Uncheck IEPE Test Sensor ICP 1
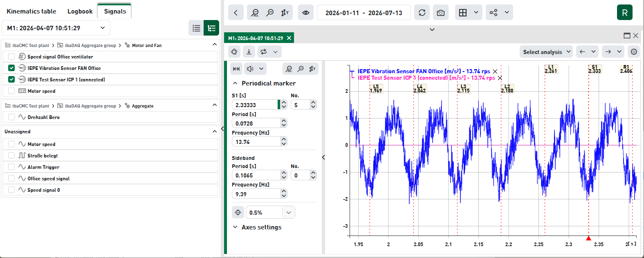Viewport: 644px width, 258px height. pos(11,79)
